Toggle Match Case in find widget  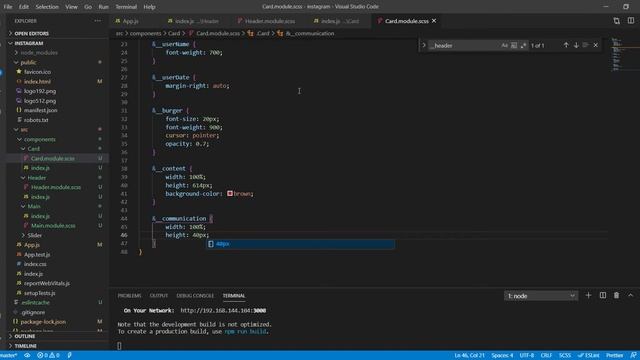(x=504, y=46)
